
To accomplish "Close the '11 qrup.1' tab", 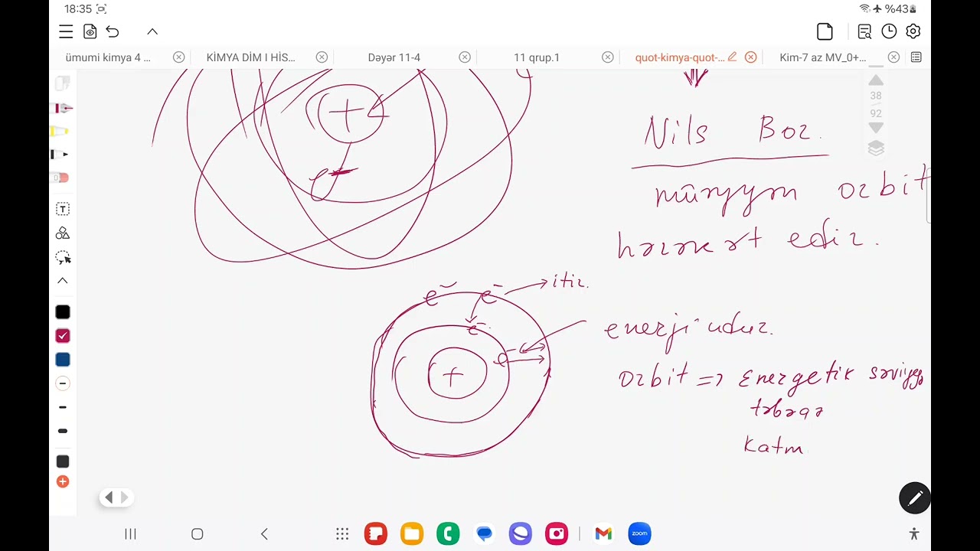I will [607, 57].
